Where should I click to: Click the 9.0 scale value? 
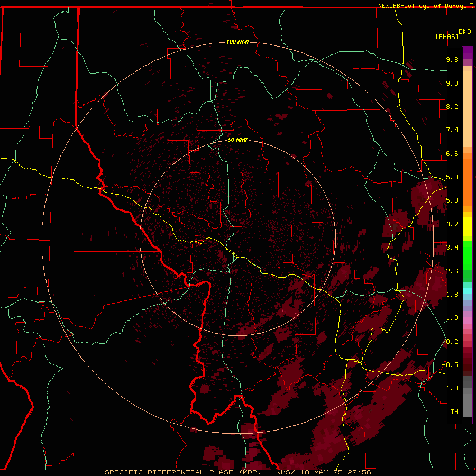452,83
